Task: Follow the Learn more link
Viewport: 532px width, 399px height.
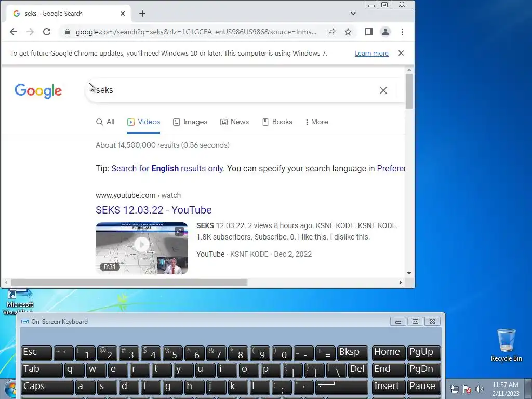Action: [371, 54]
